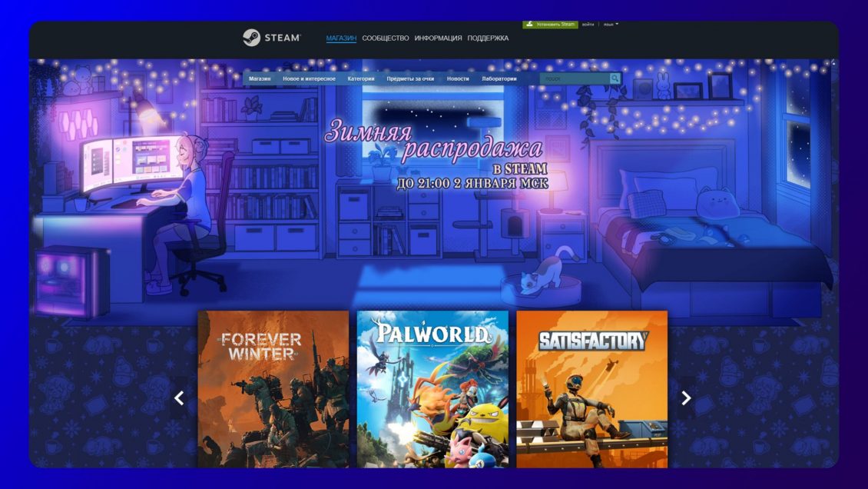This screenshot has height=489, width=868.
Task: Expand the Новое и интересное menu
Action: pyautogui.click(x=309, y=78)
